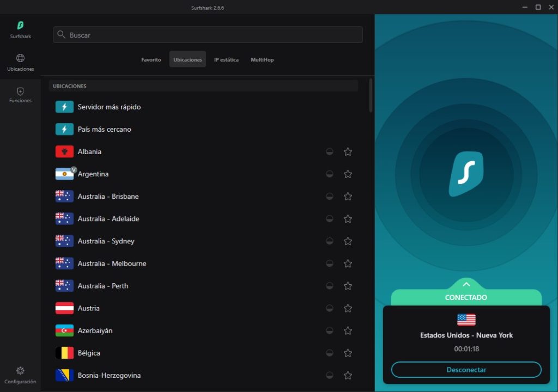Select Australia - Melbourne server location
The width and height of the screenshot is (558, 392).
(x=112, y=264)
